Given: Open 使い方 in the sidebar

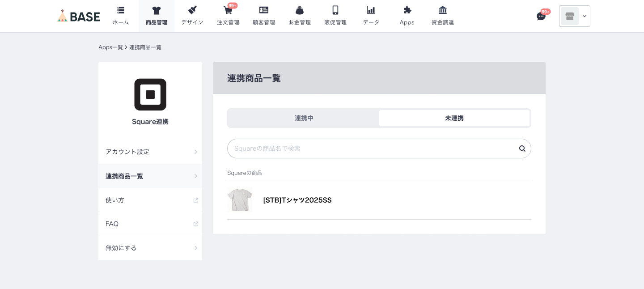Looking at the screenshot, I should 150,200.
